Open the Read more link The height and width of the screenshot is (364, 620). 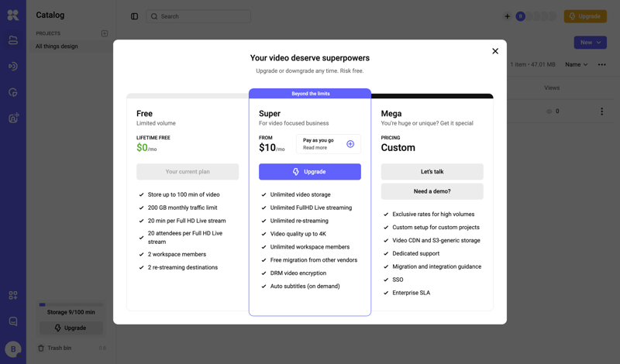click(315, 148)
